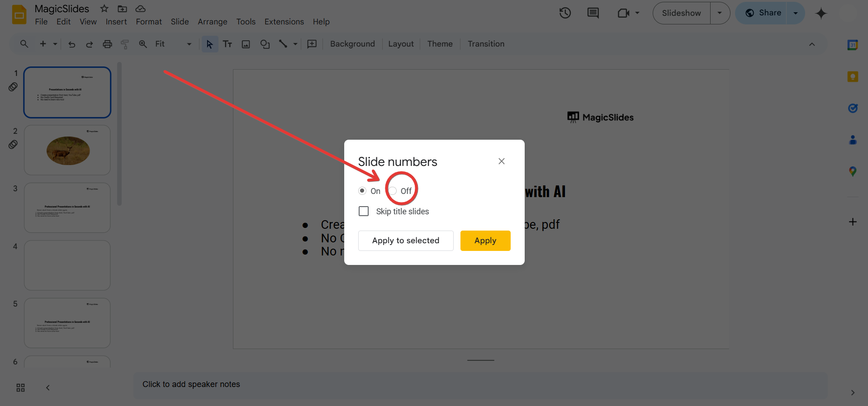Select the Off radio button
The width and height of the screenshot is (868, 406).
(393, 191)
